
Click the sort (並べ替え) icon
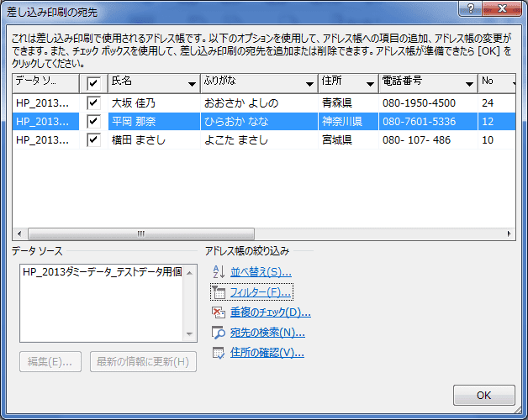coord(218,271)
